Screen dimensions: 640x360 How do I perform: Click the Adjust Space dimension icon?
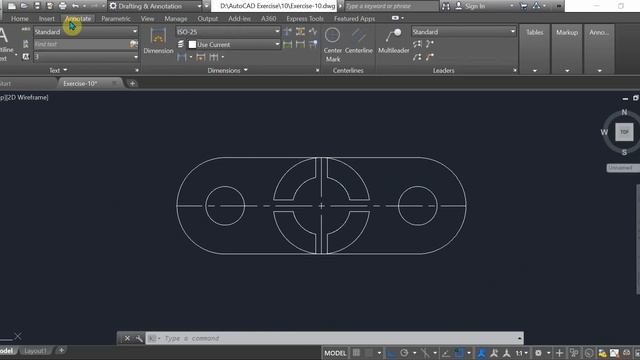[300, 31]
